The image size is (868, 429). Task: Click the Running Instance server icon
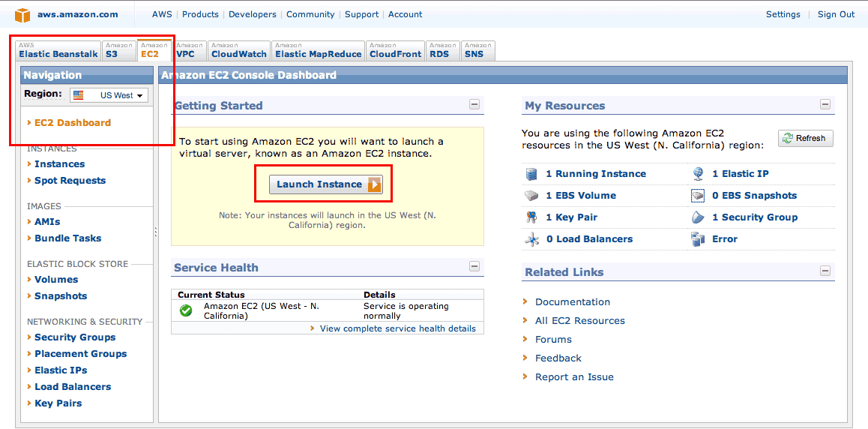pyautogui.click(x=531, y=174)
